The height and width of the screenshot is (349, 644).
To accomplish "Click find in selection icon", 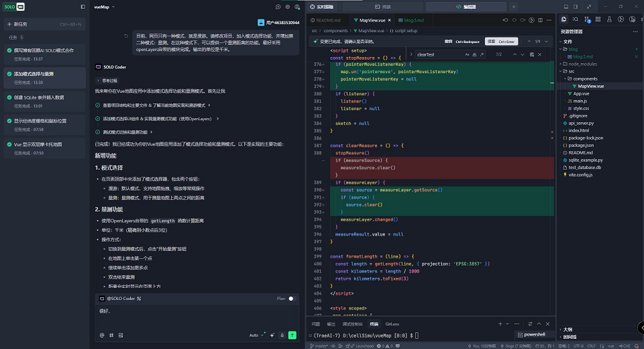I will [532, 54].
